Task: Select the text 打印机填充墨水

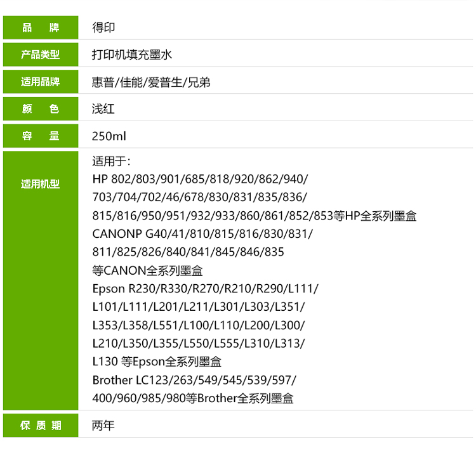Action: coord(132,55)
